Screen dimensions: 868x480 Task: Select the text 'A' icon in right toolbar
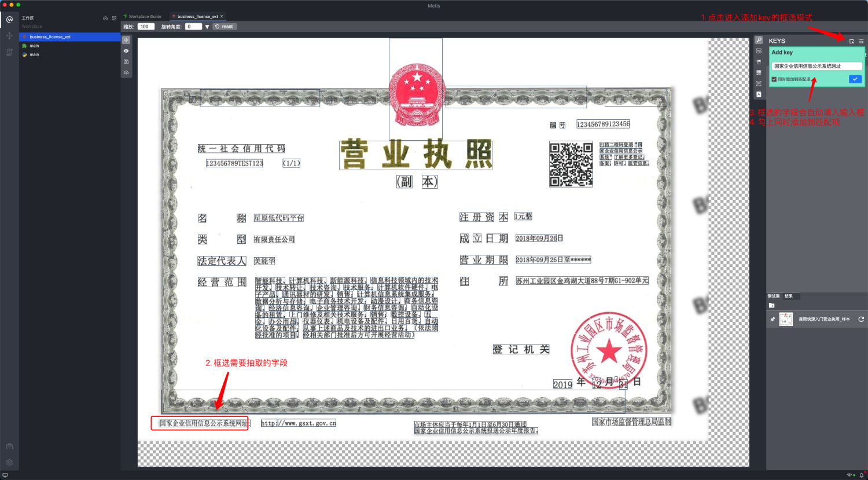pyautogui.click(x=759, y=94)
